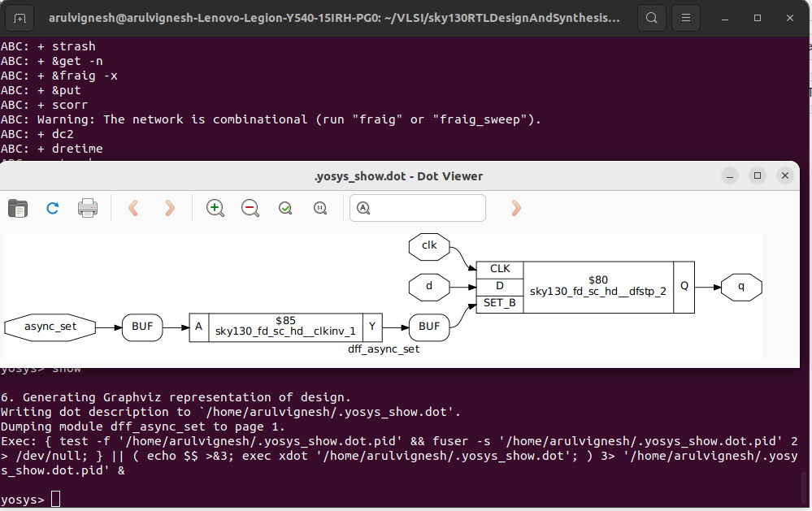The image size is (812, 511).
Task: Open the terminal hamburger menu
Action: (686, 17)
